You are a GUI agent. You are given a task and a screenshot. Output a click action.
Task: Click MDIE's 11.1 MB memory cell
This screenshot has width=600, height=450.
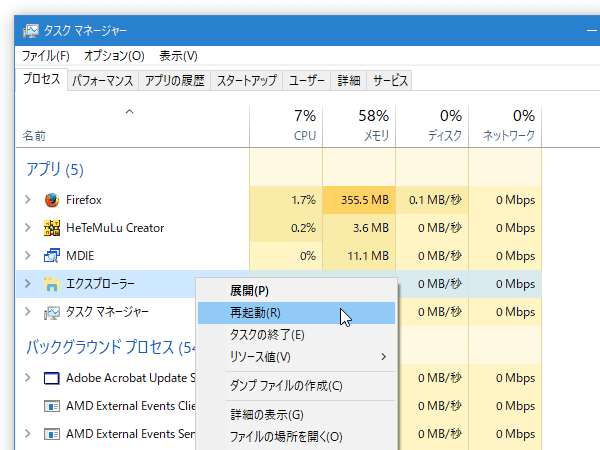click(x=359, y=256)
